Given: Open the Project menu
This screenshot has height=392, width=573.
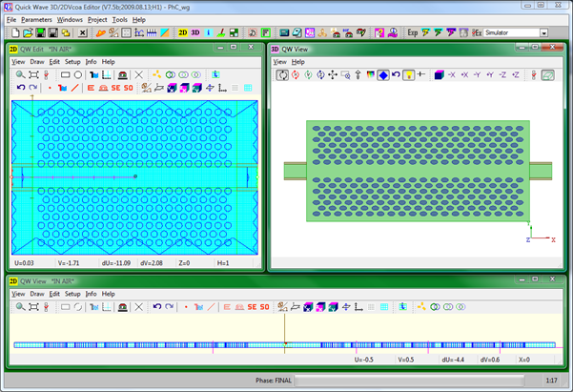Looking at the screenshot, I should click(96, 19).
